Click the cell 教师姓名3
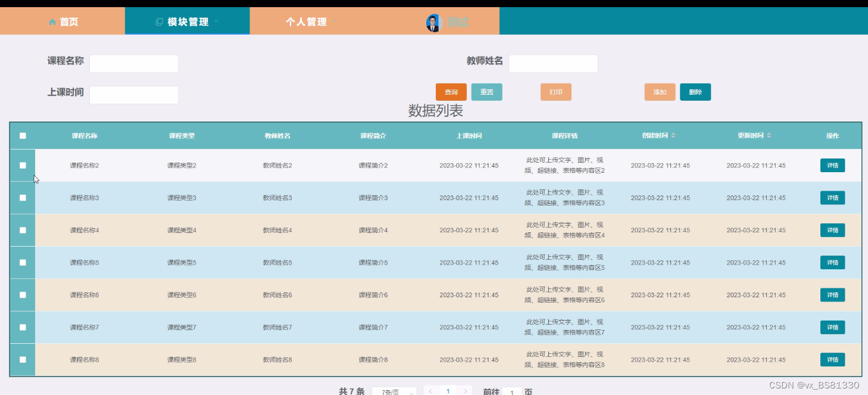 coord(277,198)
